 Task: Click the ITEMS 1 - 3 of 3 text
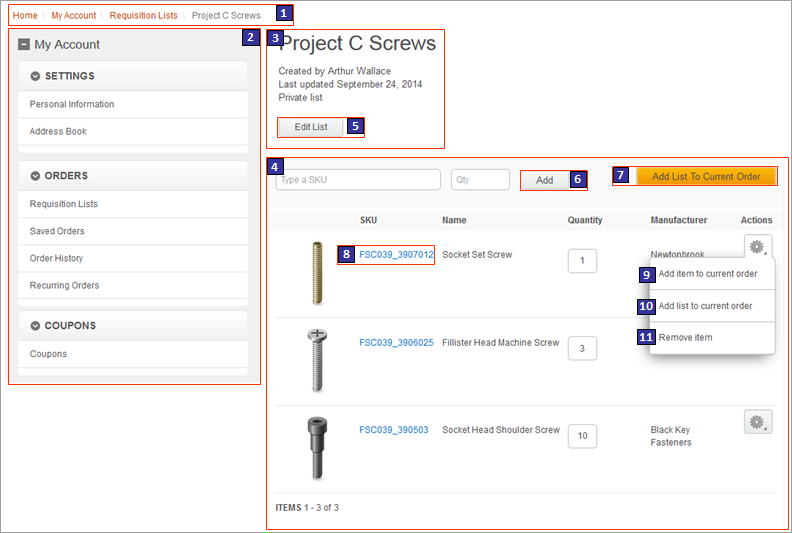pos(307,508)
